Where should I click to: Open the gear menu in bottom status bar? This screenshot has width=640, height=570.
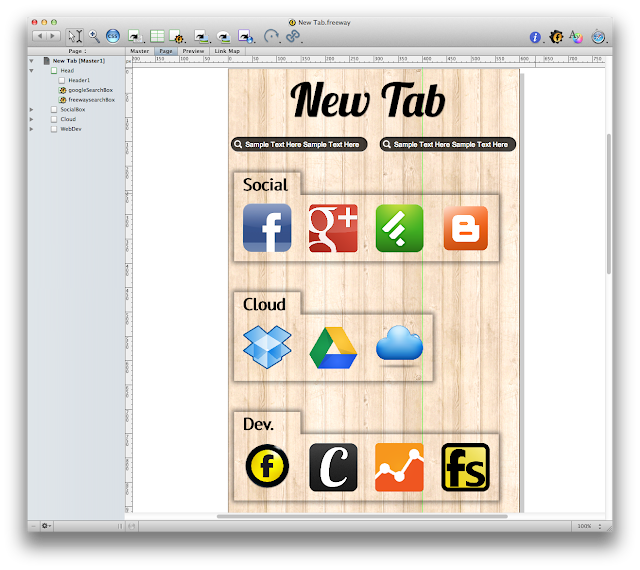[x=46, y=526]
